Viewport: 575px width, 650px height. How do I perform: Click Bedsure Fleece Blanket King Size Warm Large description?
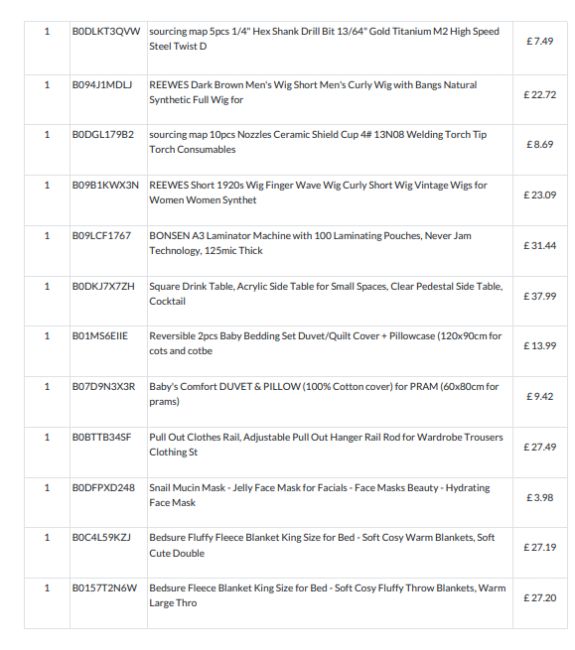328,595
